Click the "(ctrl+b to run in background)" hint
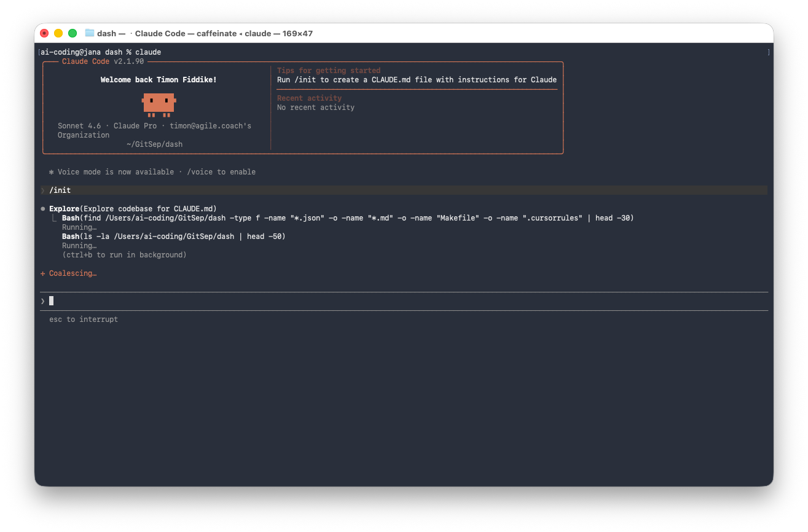The height and width of the screenshot is (532, 808). [x=124, y=255]
